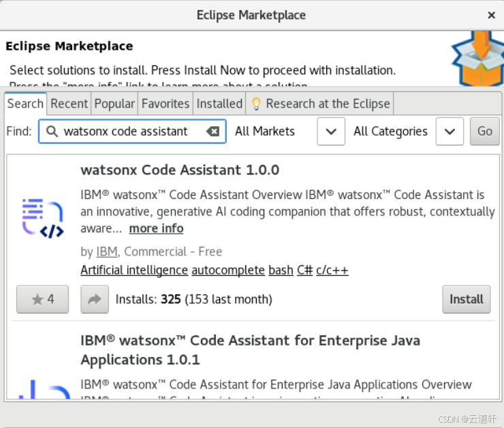Click the lightbulb icon on the Research tab
The width and height of the screenshot is (504, 428).
(x=256, y=104)
